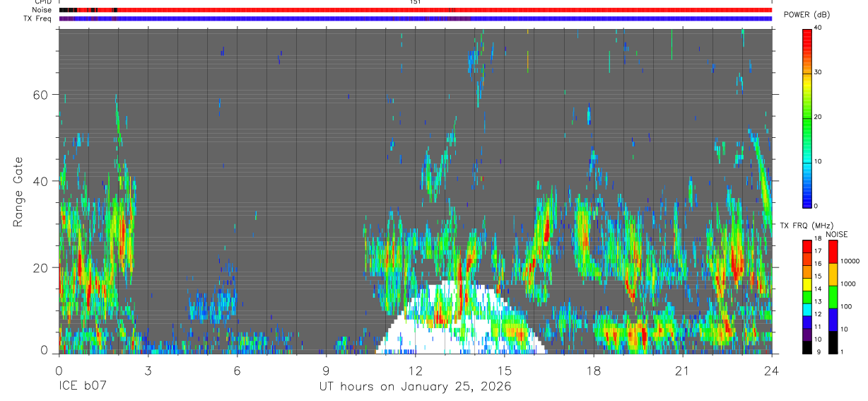Click the NOISE legend title
Viewport: 868px width, 401px height.
click(837, 234)
